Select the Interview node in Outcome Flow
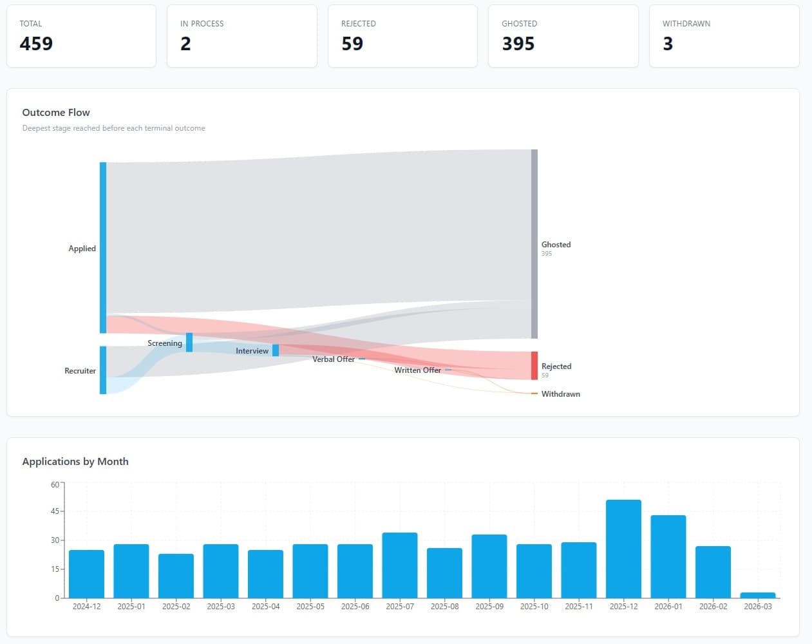This screenshot has height=644, width=812. pos(276,351)
